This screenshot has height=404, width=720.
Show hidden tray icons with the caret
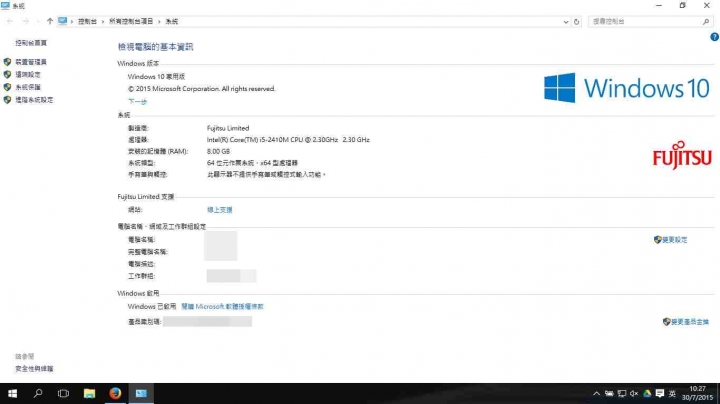[x=596, y=393]
